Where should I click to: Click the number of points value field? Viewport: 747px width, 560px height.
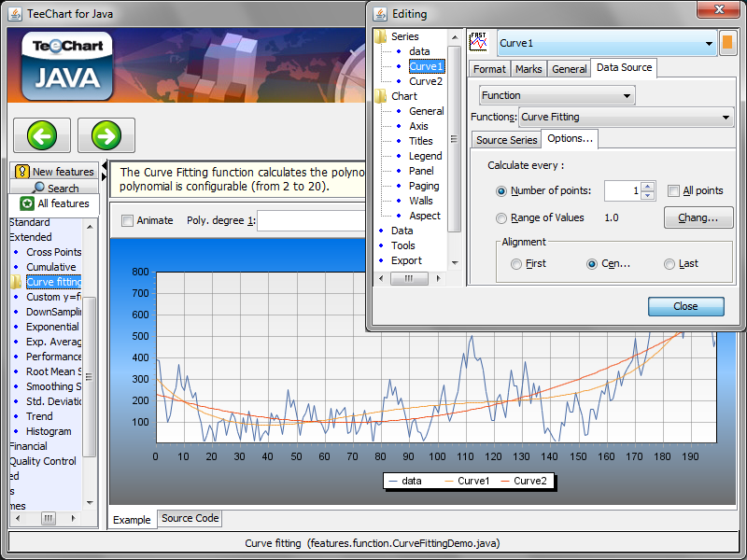coord(622,191)
